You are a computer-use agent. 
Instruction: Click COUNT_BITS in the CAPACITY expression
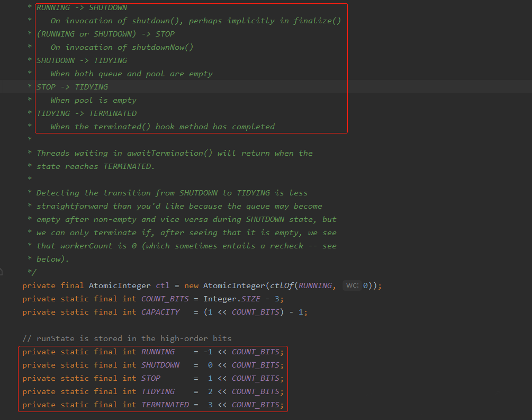point(256,312)
